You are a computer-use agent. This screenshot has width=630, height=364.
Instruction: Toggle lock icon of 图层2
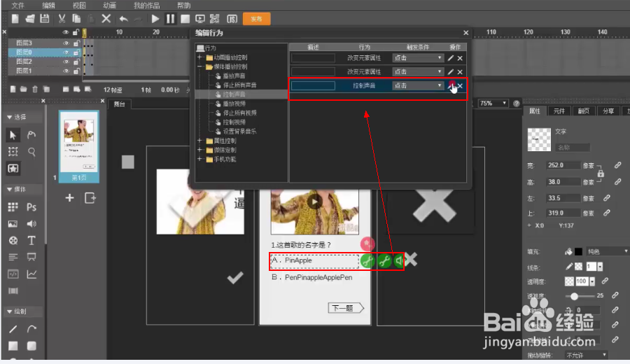click(x=76, y=62)
